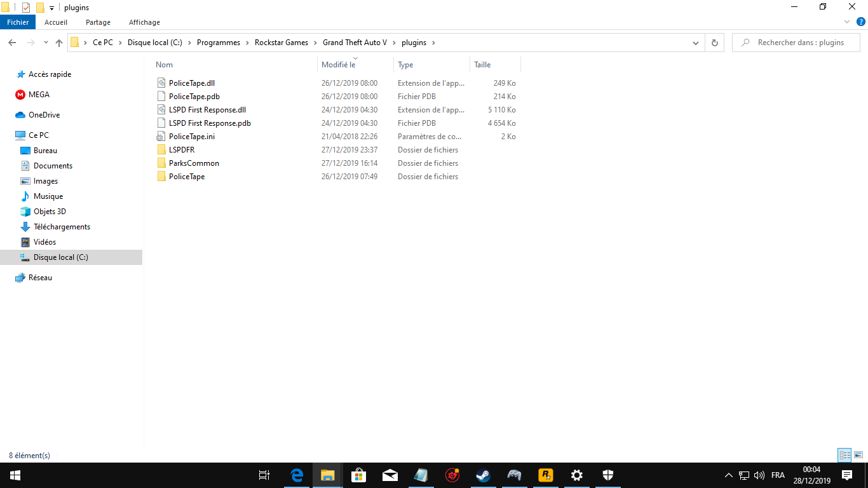Select MEGA in the navigation pane
868x488 pixels.
pos(39,95)
